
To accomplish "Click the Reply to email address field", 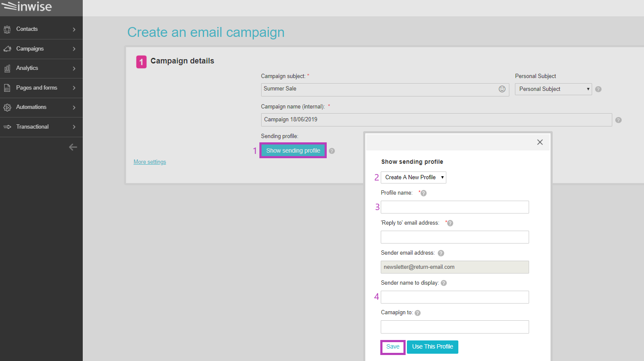I will [x=454, y=237].
